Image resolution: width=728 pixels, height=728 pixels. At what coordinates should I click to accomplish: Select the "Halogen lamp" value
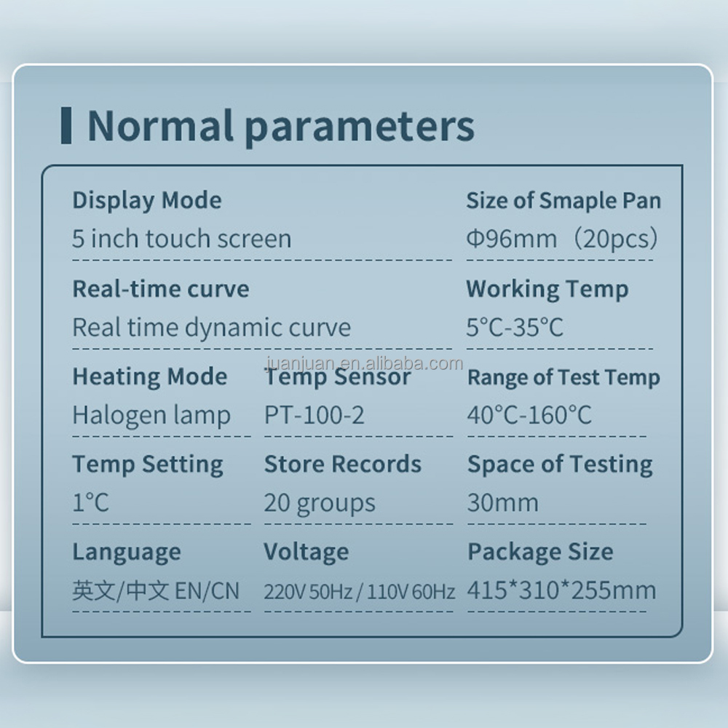151,416
